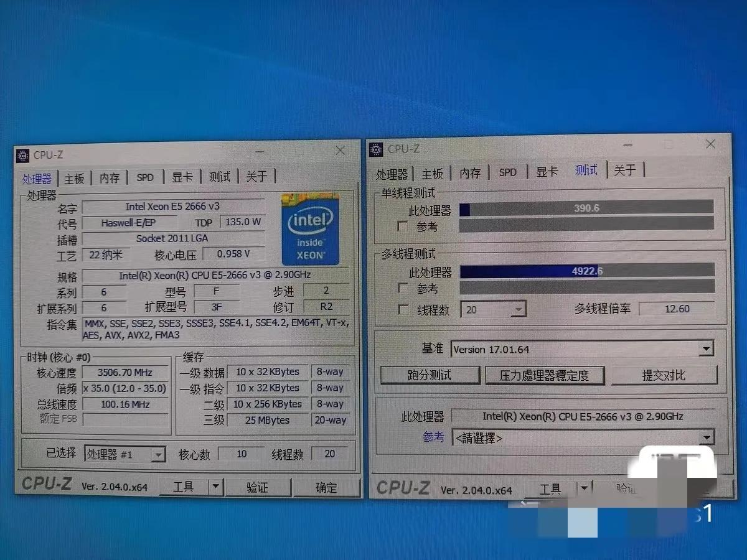Open the 参考 <請選擇> processor dropdown
The width and height of the screenshot is (747, 560).
(x=583, y=437)
